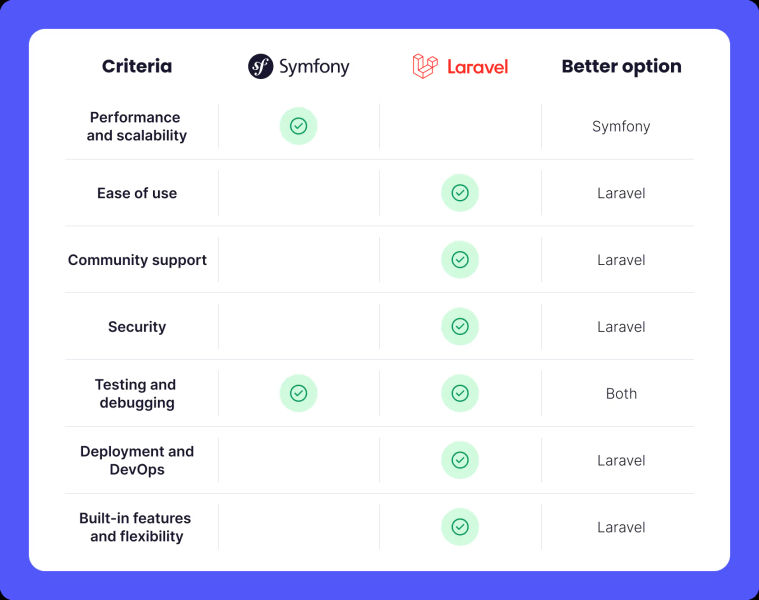Screen dimensions: 759x600
Task: Click the Security criteria label
Action: click(x=137, y=327)
